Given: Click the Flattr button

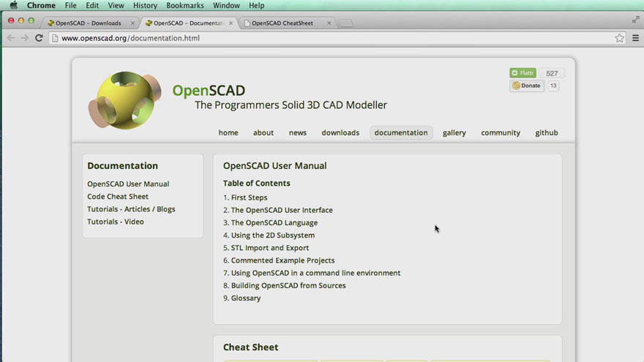Looking at the screenshot, I should (x=523, y=73).
